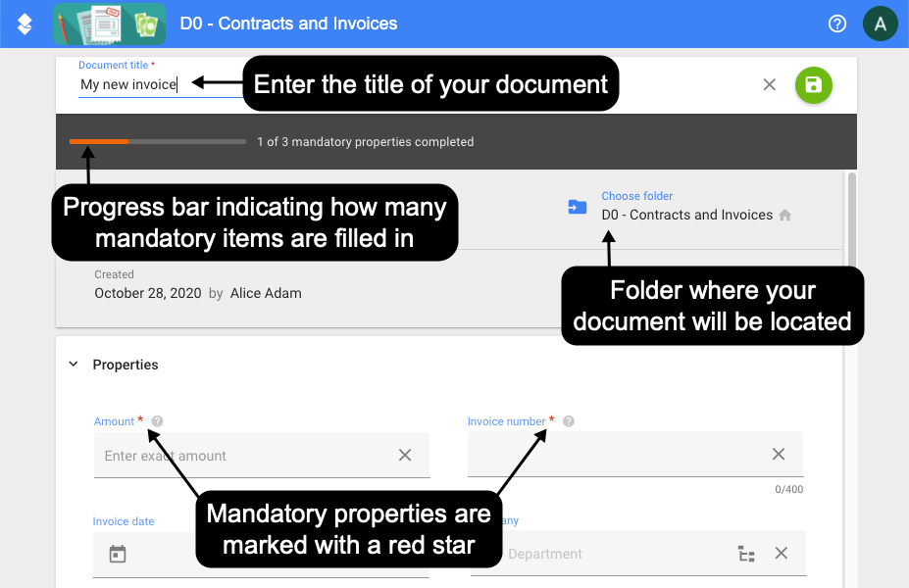Open the user profile avatar labeled A

879,23
